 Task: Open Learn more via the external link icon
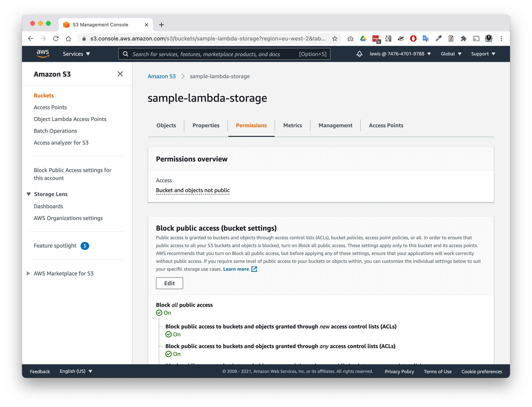254,269
